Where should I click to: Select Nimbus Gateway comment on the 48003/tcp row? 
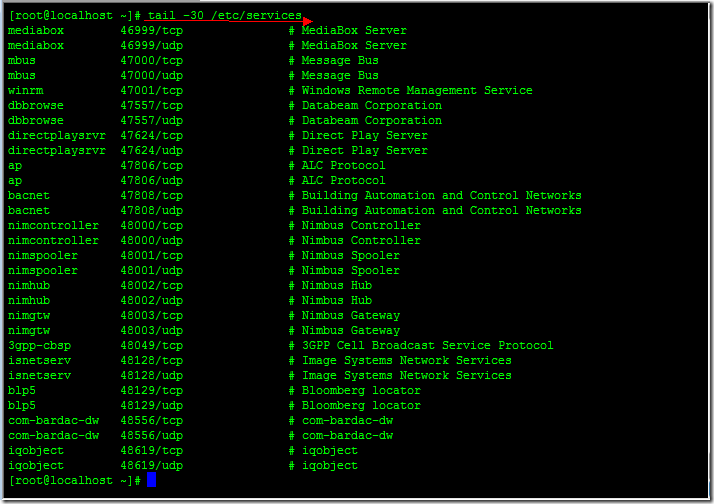tap(351, 316)
